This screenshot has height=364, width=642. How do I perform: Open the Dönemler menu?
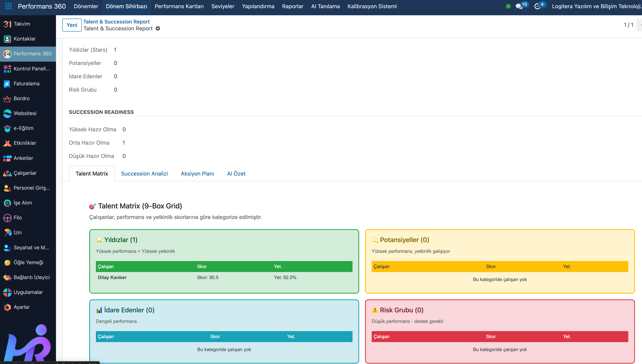pos(86,6)
